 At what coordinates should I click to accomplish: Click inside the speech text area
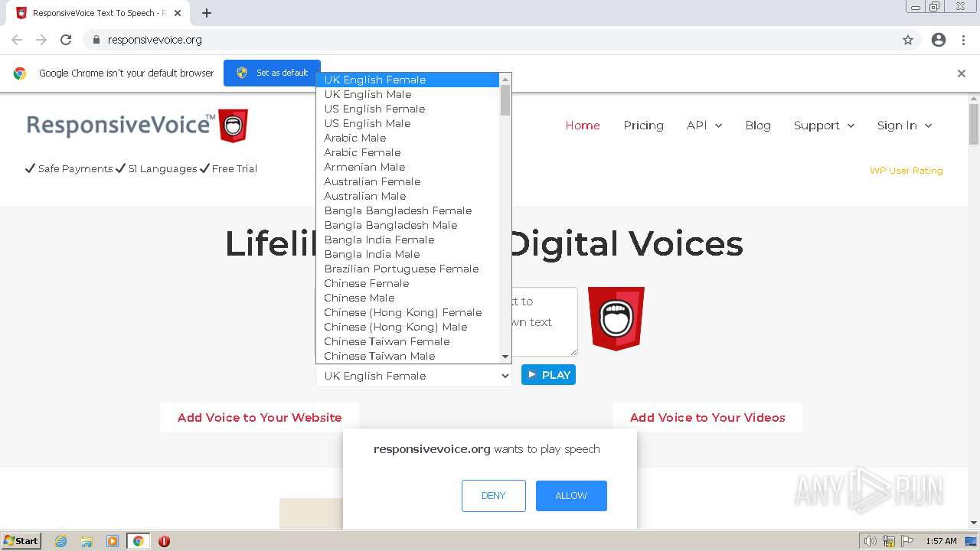tap(544, 321)
